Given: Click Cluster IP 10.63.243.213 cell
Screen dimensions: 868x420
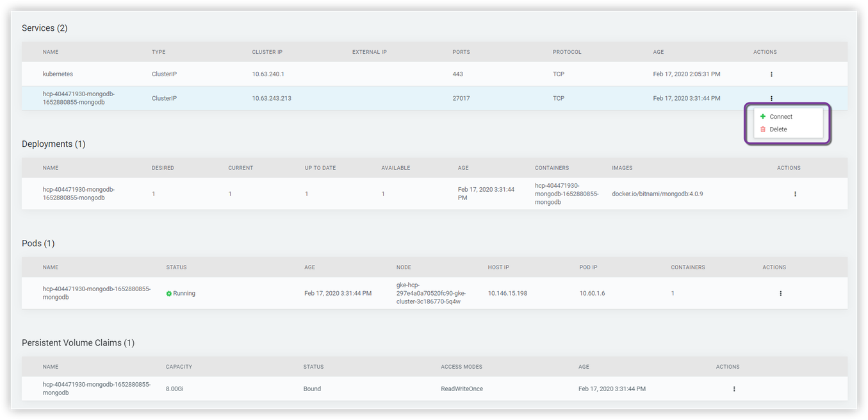Looking at the screenshot, I should coord(272,98).
